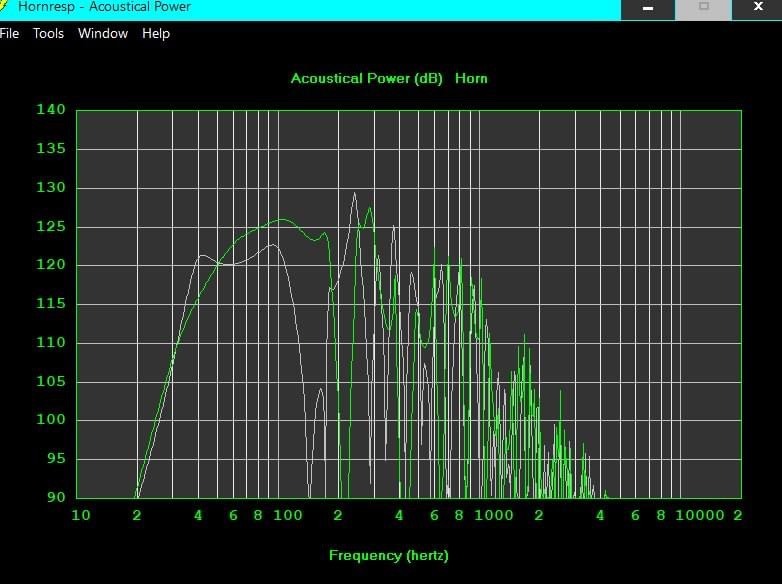The height and width of the screenshot is (584, 782).
Task: Click the 115 dB axis label
Action: [51, 303]
